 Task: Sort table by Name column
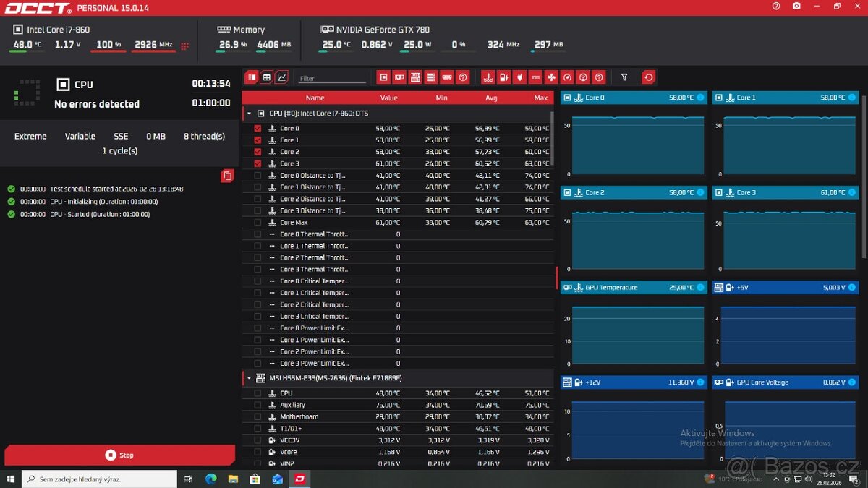tap(315, 98)
